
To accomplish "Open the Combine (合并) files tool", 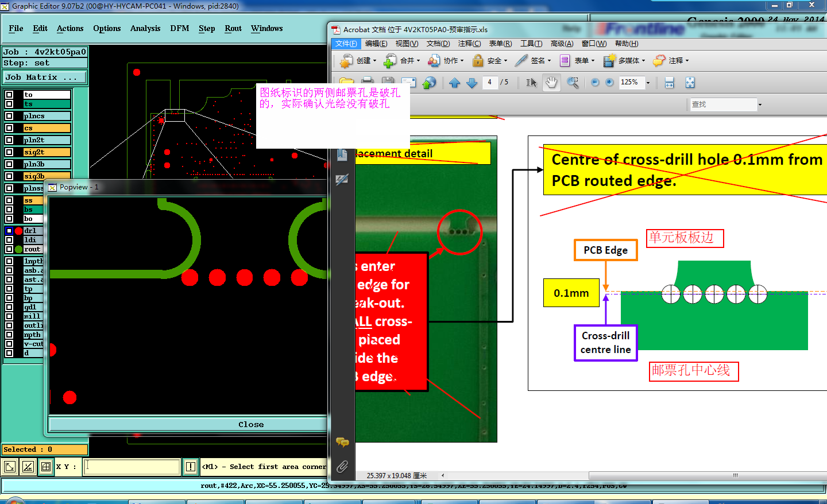I will (x=401, y=60).
